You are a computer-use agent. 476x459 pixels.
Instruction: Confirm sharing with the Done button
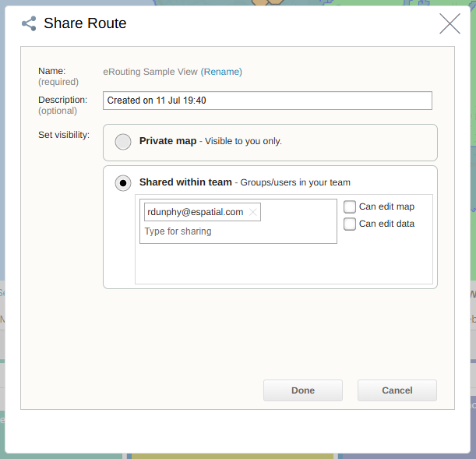click(x=303, y=390)
